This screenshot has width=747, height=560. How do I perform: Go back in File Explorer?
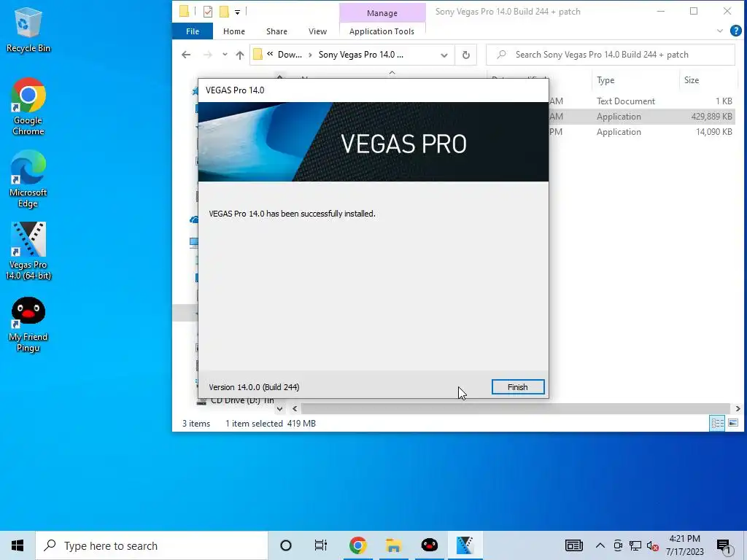[186, 55]
